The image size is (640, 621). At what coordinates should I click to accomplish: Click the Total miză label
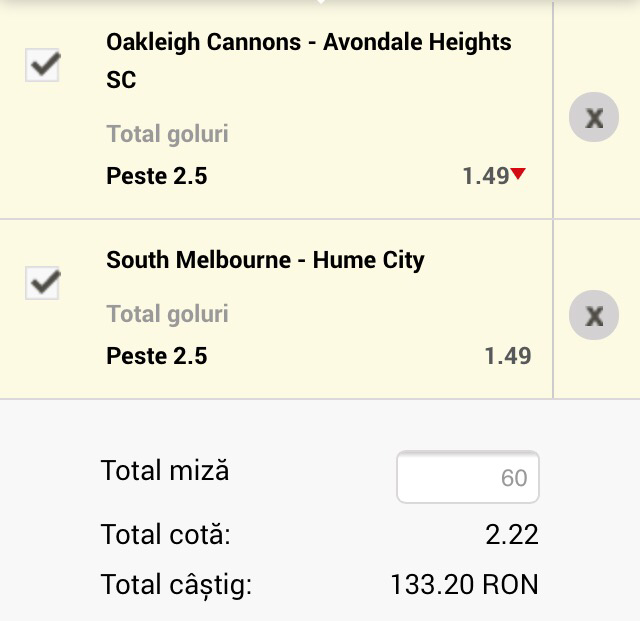coord(165,470)
